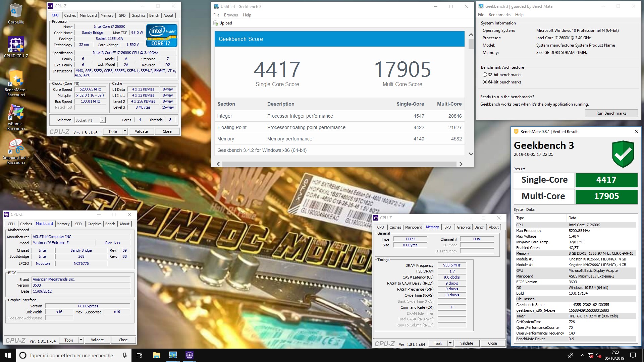Screen dimensions: 644x362
Task: Click BenchMate Verified Result title icon
Action: tap(516, 132)
